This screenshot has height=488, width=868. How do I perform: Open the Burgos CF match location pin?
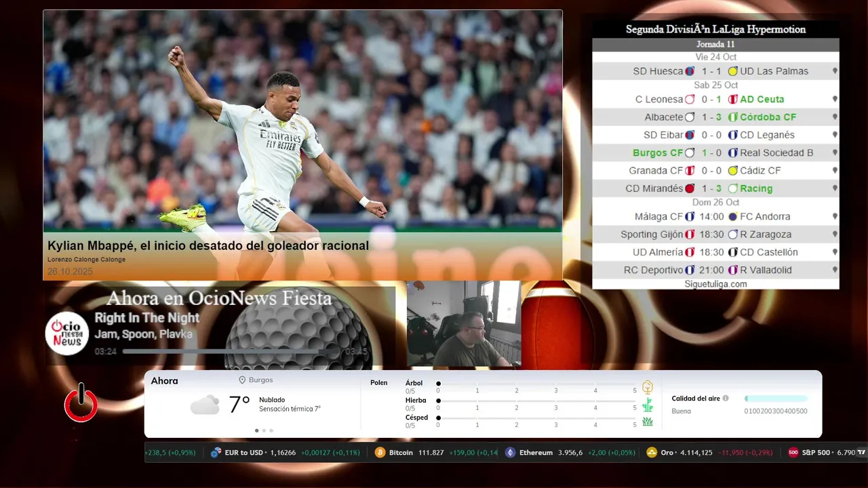pos(835,153)
